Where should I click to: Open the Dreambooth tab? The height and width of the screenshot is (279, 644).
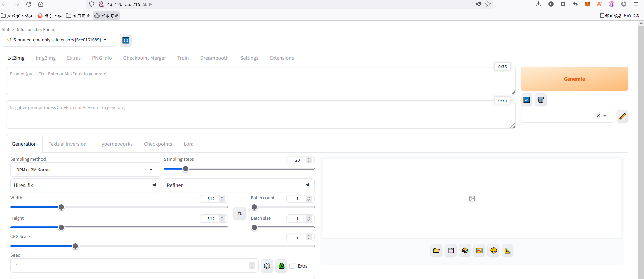[x=215, y=58]
